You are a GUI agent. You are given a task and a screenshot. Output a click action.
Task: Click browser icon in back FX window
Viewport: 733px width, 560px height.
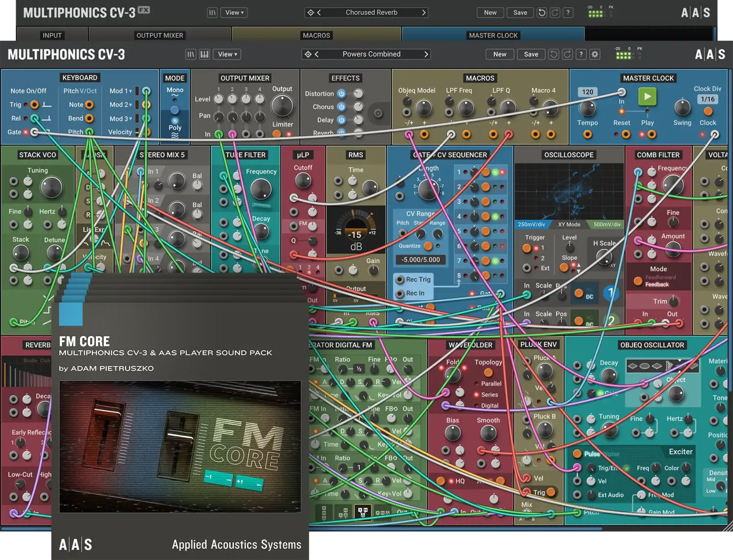(212, 13)
